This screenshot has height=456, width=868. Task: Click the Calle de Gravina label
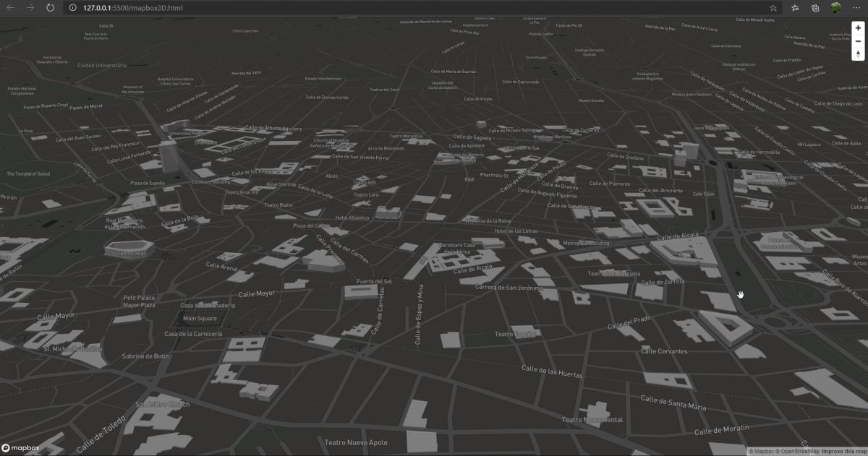[559, 186]
